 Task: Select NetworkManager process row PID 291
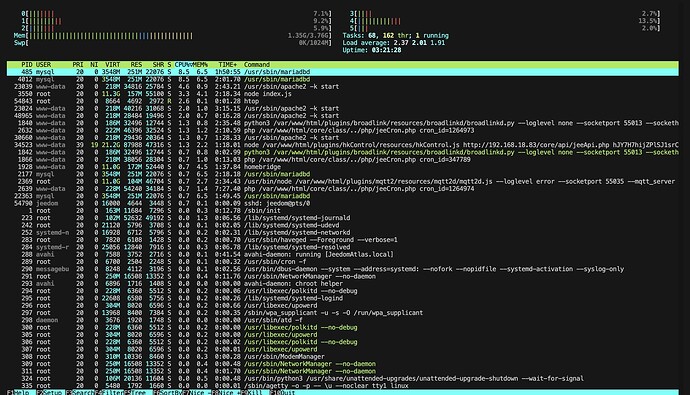click(342, 276)
